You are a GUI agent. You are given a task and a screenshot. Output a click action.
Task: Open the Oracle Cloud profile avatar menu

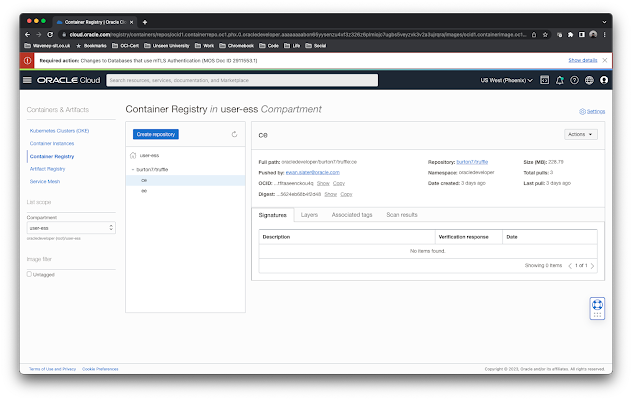[604, 80]
